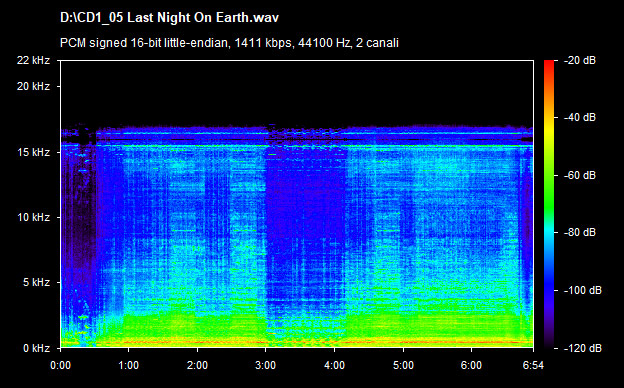Click the 20 kHz frequency label
624x388 pixels.
tap(33, 86)
